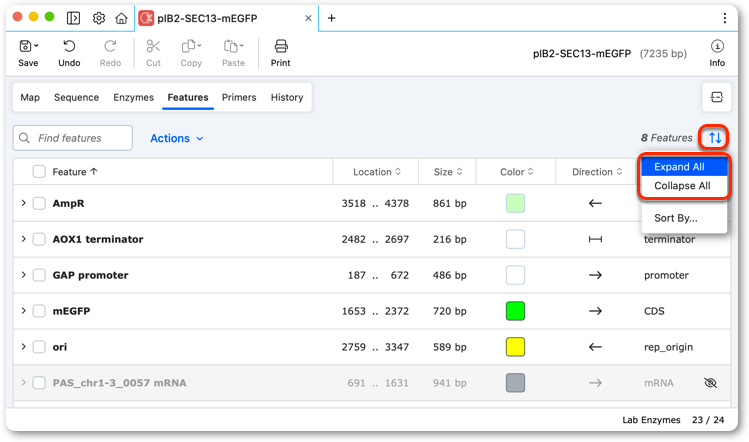Open the Info panel icon
This screenshot has height=442, width=749.
[x=717, y=46]
